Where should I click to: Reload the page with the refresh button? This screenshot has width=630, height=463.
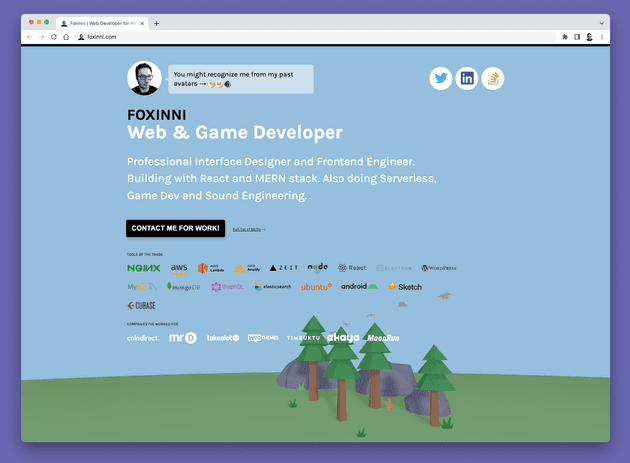point(53,37)
